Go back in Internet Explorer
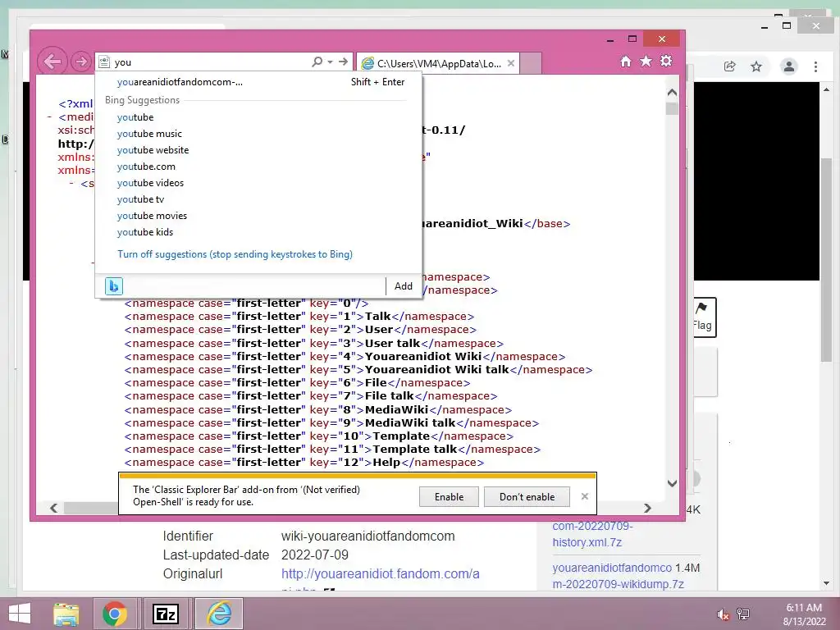 click(52, 62)
